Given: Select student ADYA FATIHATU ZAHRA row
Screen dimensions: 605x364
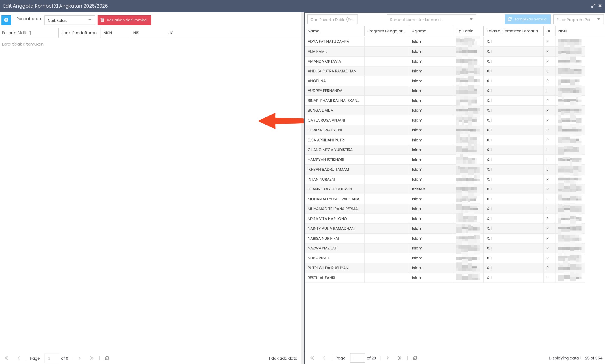Looking at the screenshot, I should (328, 42).
